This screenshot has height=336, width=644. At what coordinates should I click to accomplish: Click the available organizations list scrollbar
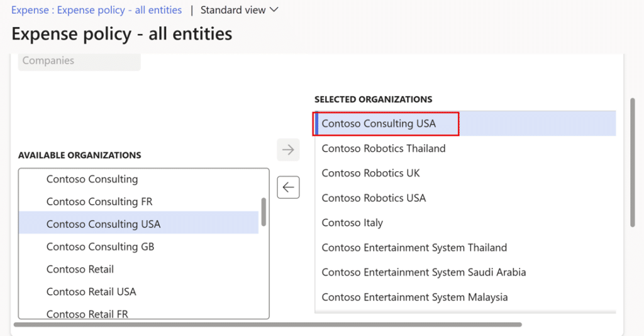pos(264,212)
